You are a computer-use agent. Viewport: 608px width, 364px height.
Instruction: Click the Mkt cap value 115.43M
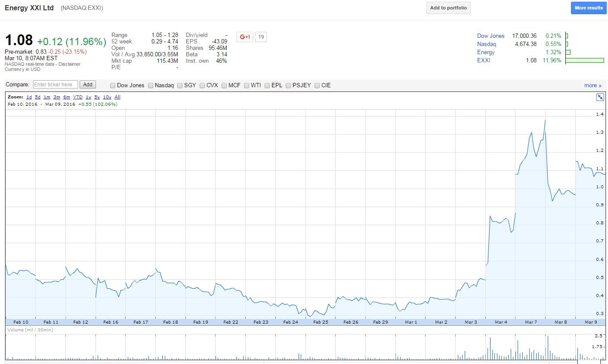coord(167,61)
